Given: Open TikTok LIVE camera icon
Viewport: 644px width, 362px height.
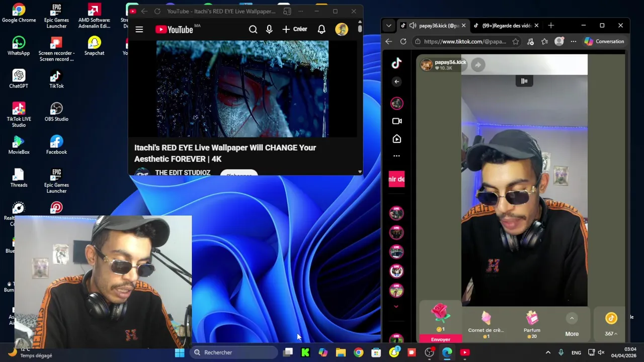Looking at the screenshot, I should point(396,121).
